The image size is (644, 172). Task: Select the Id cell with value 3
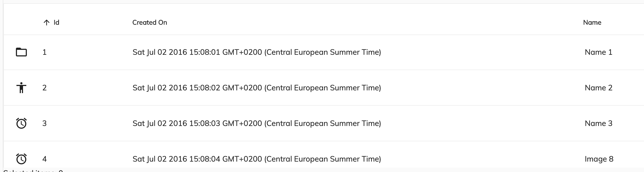click(x=44, y=123)
